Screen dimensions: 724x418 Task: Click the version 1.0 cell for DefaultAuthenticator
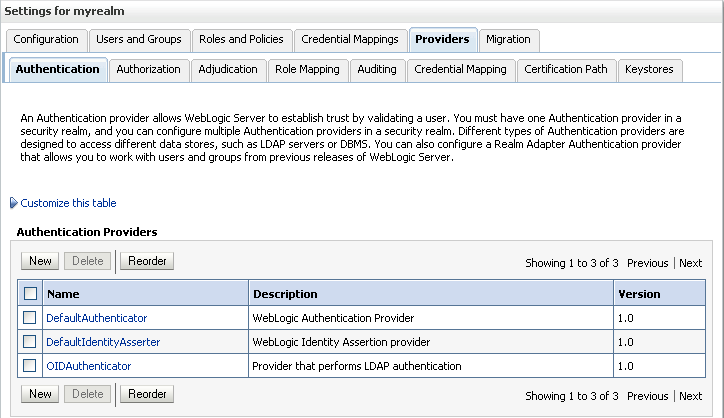(x=659, y=318)
